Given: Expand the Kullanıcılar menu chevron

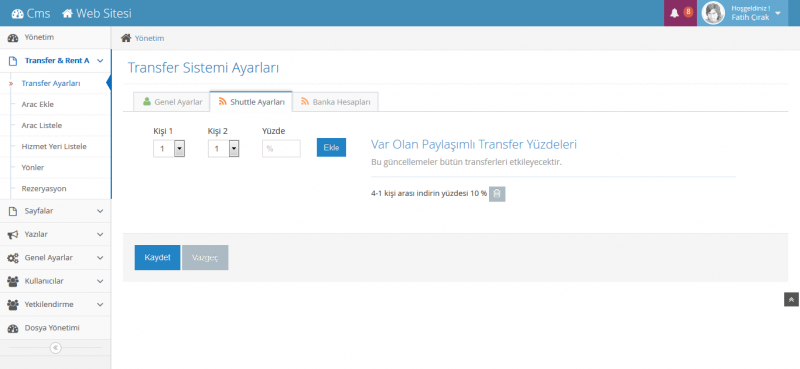Looking at the screenshot, I should tap(100, 281).
